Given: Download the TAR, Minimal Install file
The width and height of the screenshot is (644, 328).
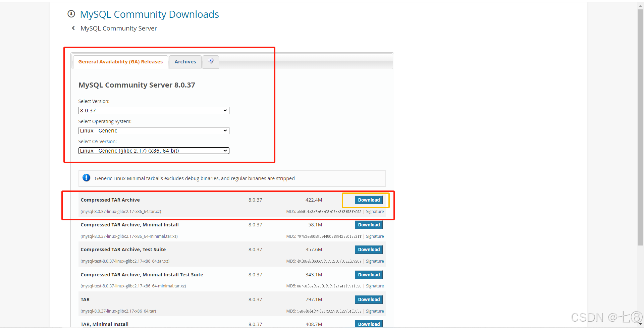Looking at the screenshot, I should coord(369,324).
